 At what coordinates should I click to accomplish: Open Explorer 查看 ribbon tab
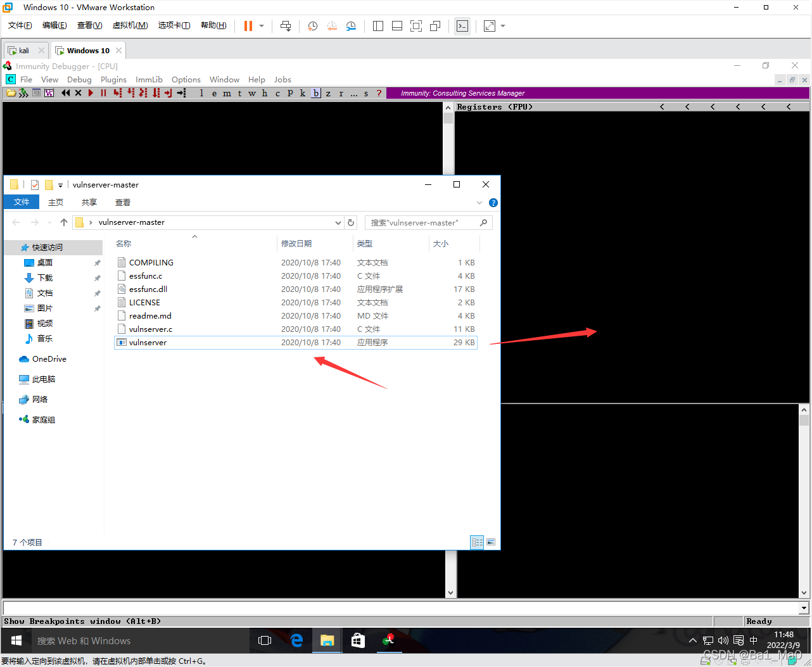point(123,202)
